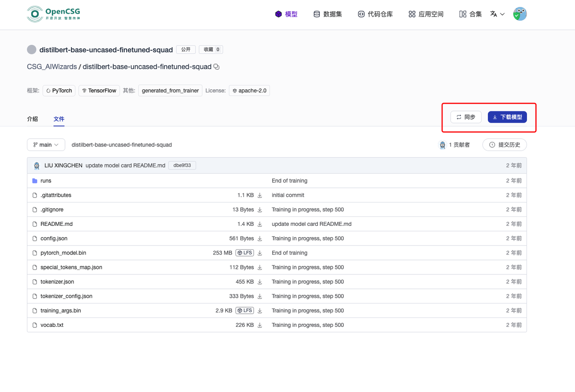Click the vocab.txt file icon

(x=35, y=325)
